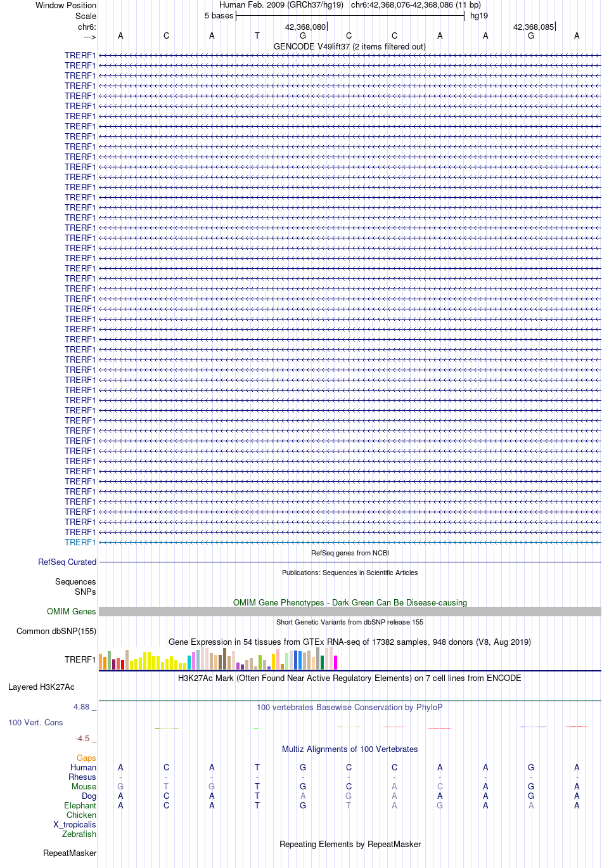Click the RepeatMasker track label
Image resolution: width=602 pixels, height=868 pixels.
tap(70, 853)
